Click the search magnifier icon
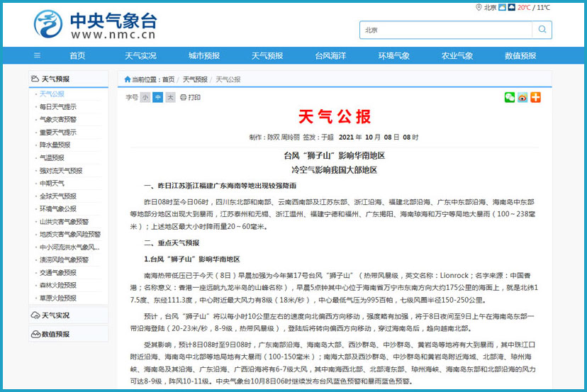The width and height of the screenshot is (587, 392). coord(542,30)
